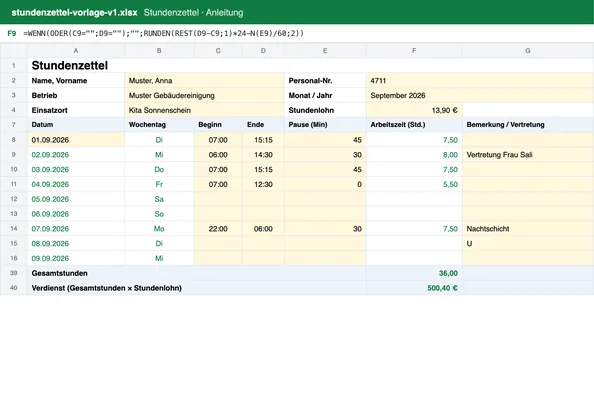Click the 'Muster, Anna' cell

tap(205, 81)
